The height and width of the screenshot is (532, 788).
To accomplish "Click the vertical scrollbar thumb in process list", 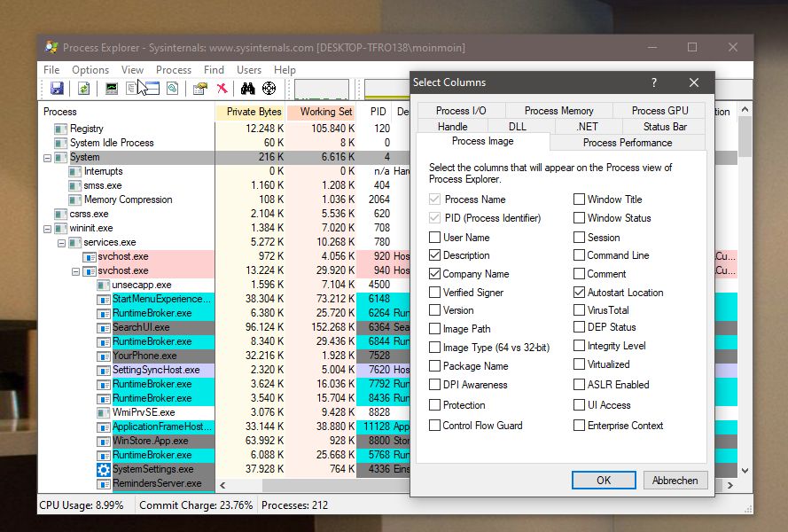I will point(745,136).
